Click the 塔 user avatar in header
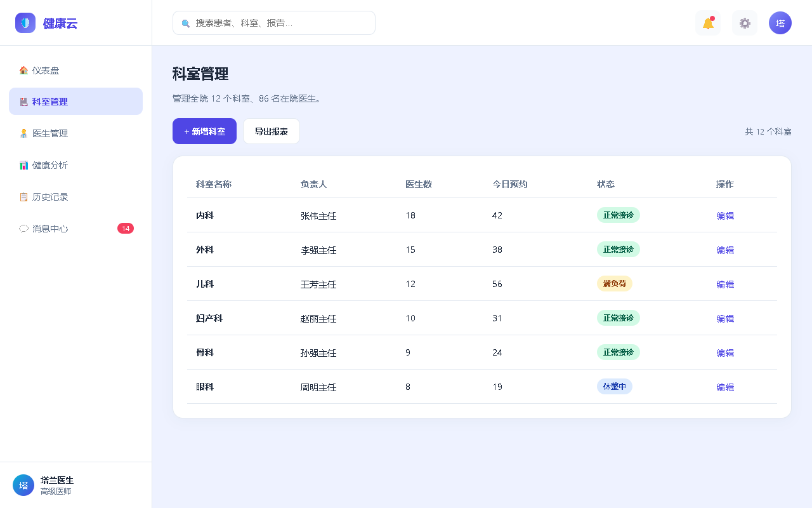The width and height of the screenshot is (812, 508). click(x=780, y=23)
